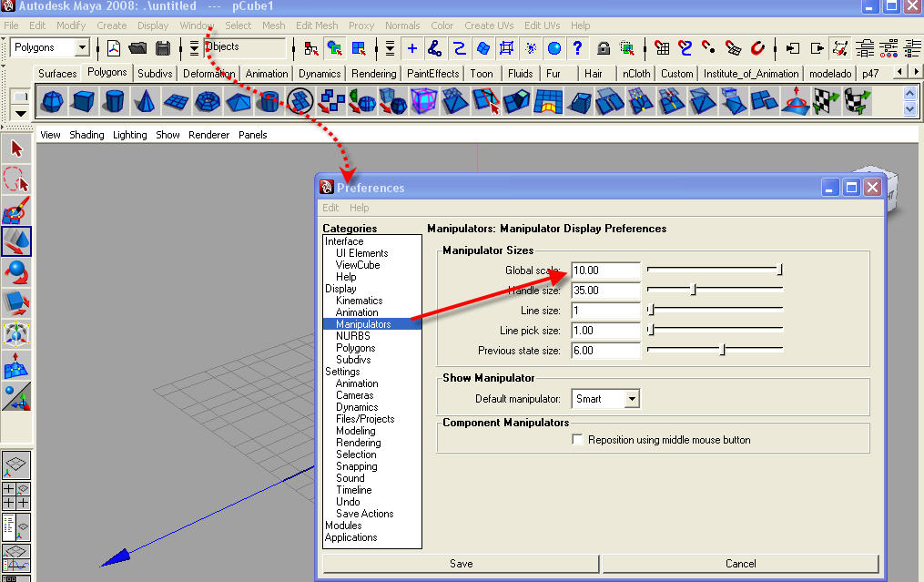
Task: Activate the Rotate tool in toolbox
Action: (x=16, y=272)
